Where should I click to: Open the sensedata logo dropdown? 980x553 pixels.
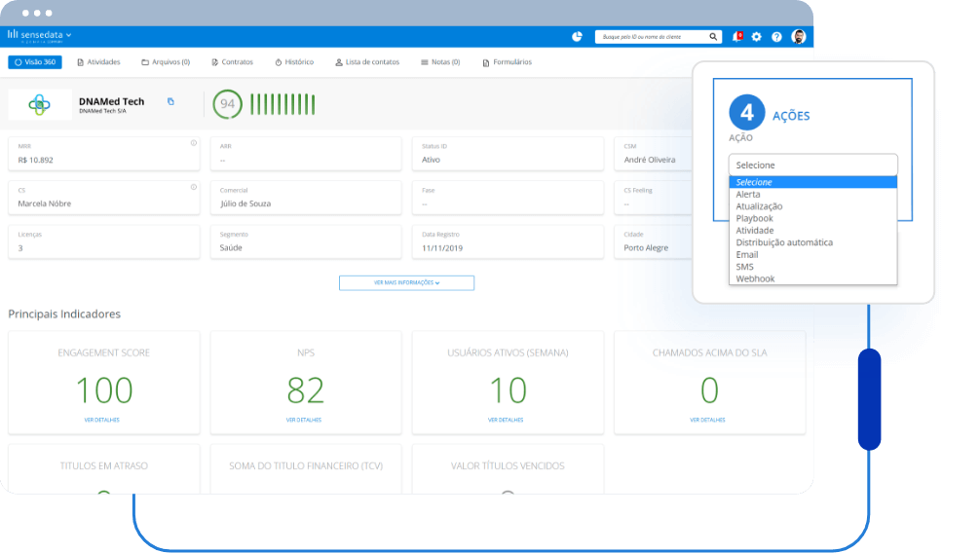point(39,36)
